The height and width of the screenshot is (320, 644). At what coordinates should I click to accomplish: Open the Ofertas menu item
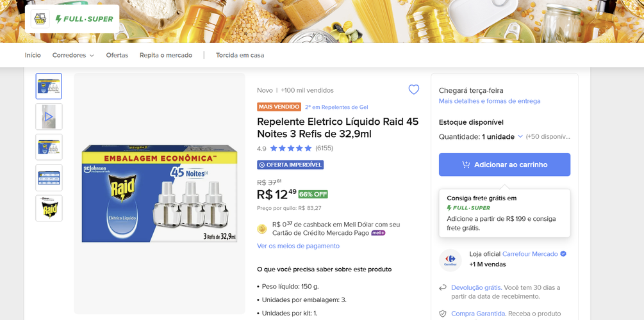point(117,55)
